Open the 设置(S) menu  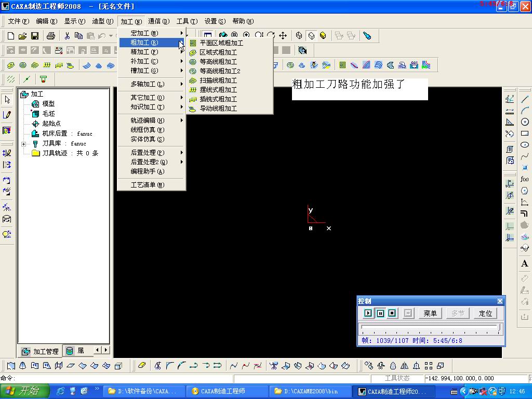(x=215, y=21)
